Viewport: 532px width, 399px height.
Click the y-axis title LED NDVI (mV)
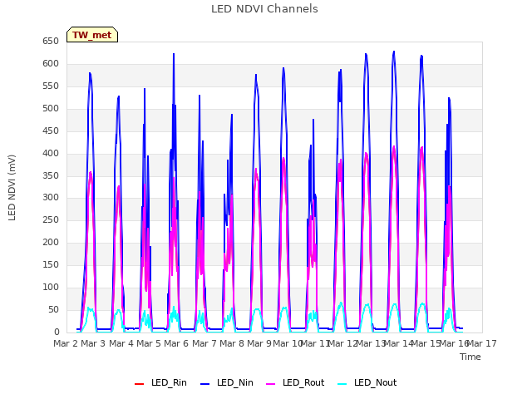pyautogui.click(x=12, y=187)
